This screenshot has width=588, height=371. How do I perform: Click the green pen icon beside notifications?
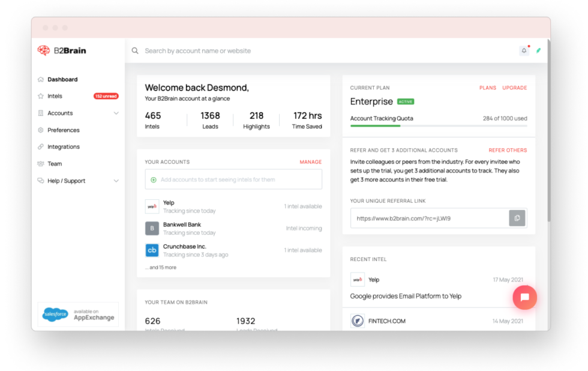click(x=539, y=50)
